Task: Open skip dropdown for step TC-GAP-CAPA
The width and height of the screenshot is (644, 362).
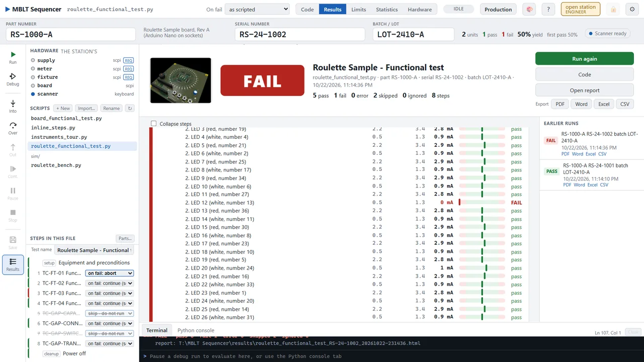Action: (109, 313)
